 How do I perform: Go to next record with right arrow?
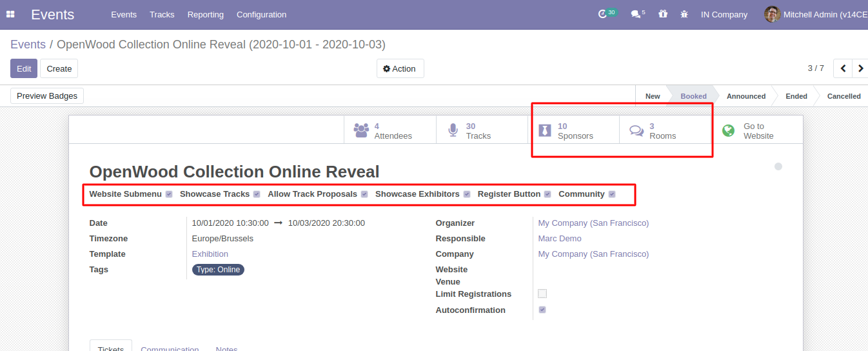860,68
